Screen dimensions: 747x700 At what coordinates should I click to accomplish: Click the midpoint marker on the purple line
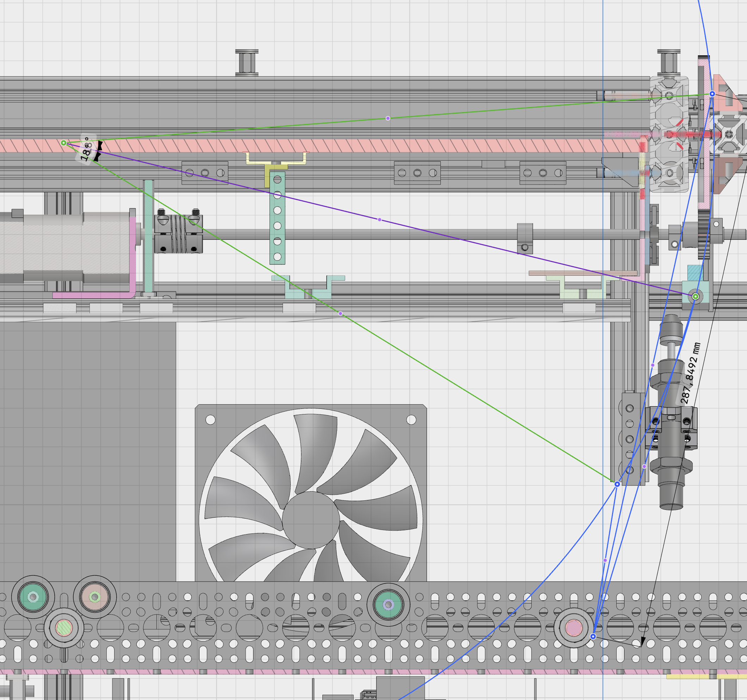[x=379, y=220]
